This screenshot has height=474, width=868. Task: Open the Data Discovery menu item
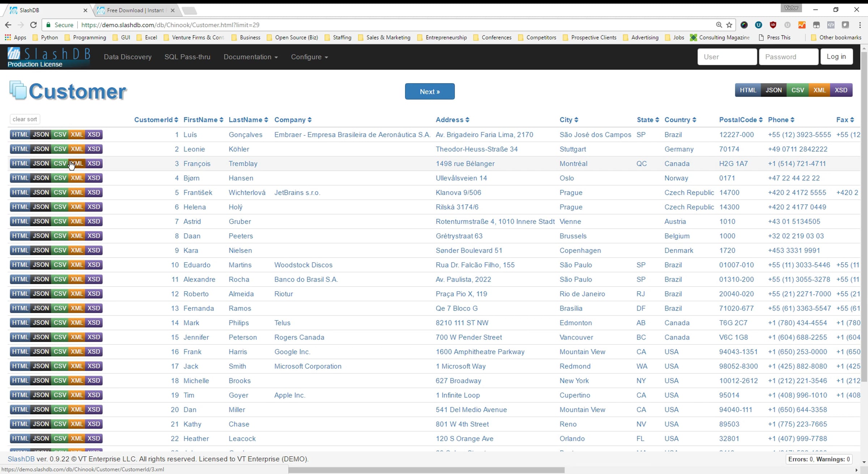click(x=128, y=57)
